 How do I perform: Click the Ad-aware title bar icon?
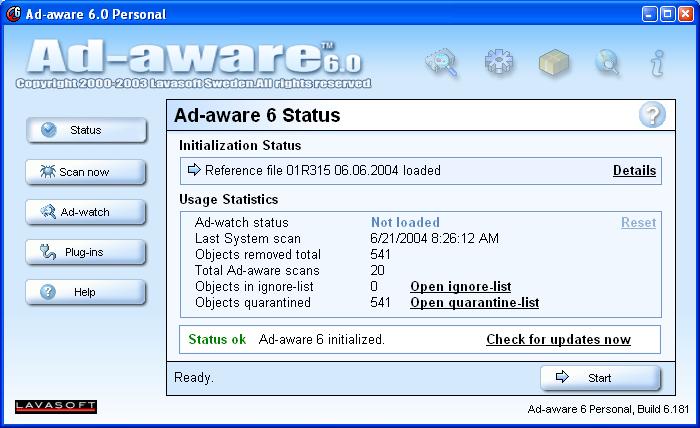(x=13, y=14)
